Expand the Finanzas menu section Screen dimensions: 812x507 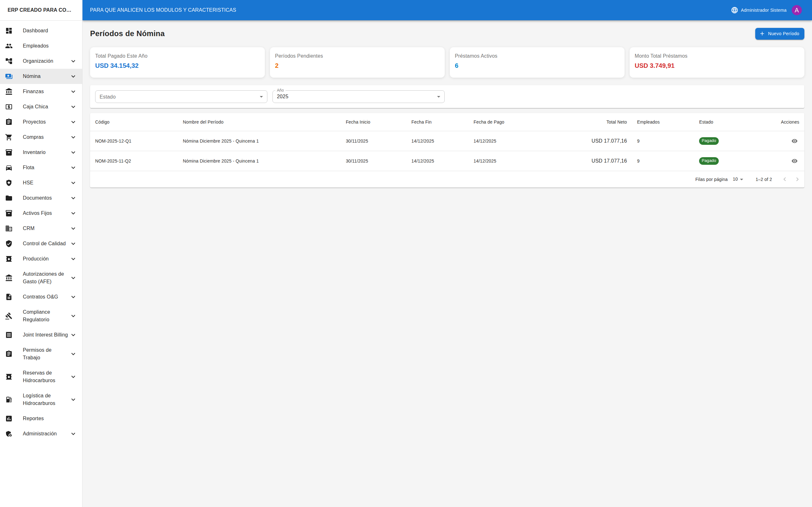click(41, 92)
